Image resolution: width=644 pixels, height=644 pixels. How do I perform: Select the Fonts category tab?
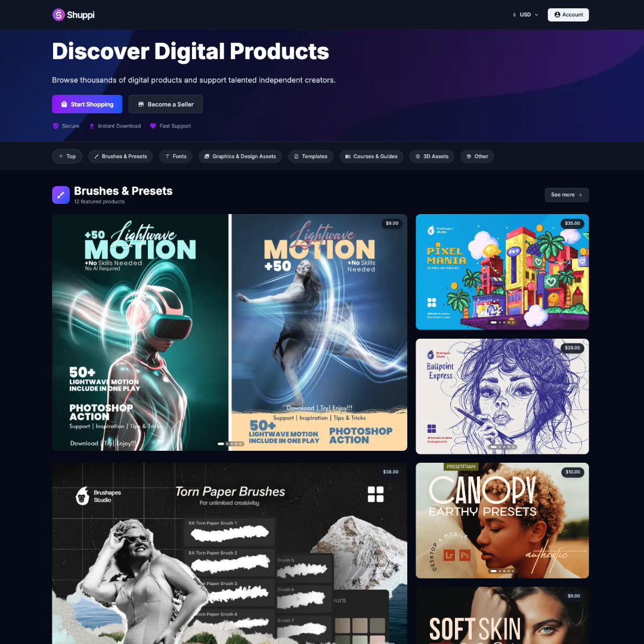point(175,156)
